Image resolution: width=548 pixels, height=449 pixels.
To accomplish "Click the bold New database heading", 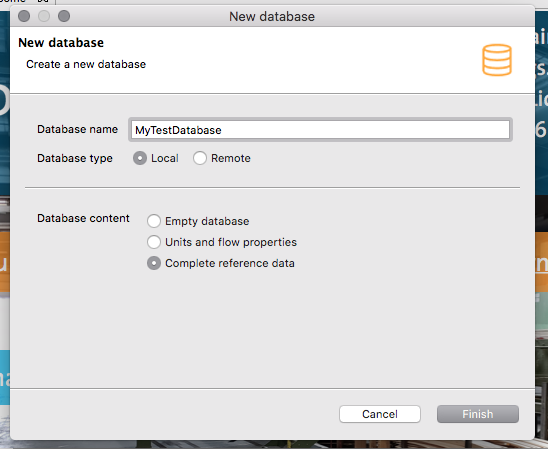I will (61, 43).
